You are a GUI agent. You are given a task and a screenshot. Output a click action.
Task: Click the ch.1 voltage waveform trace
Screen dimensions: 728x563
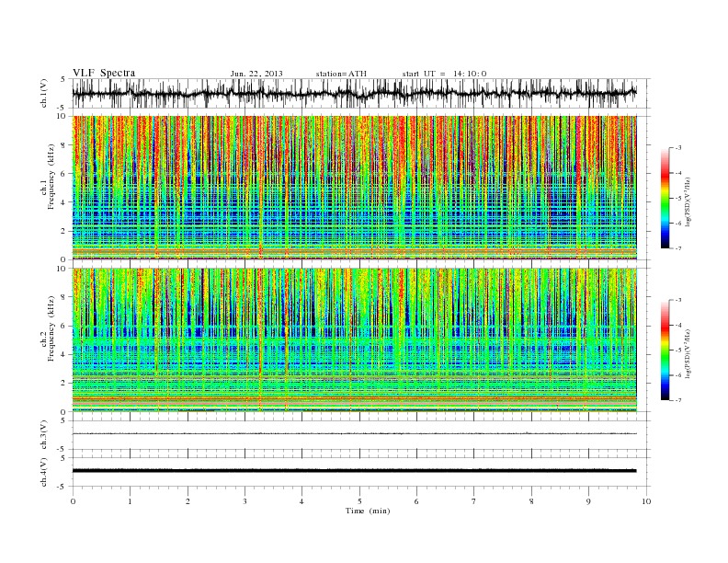[x=354, y=93]
